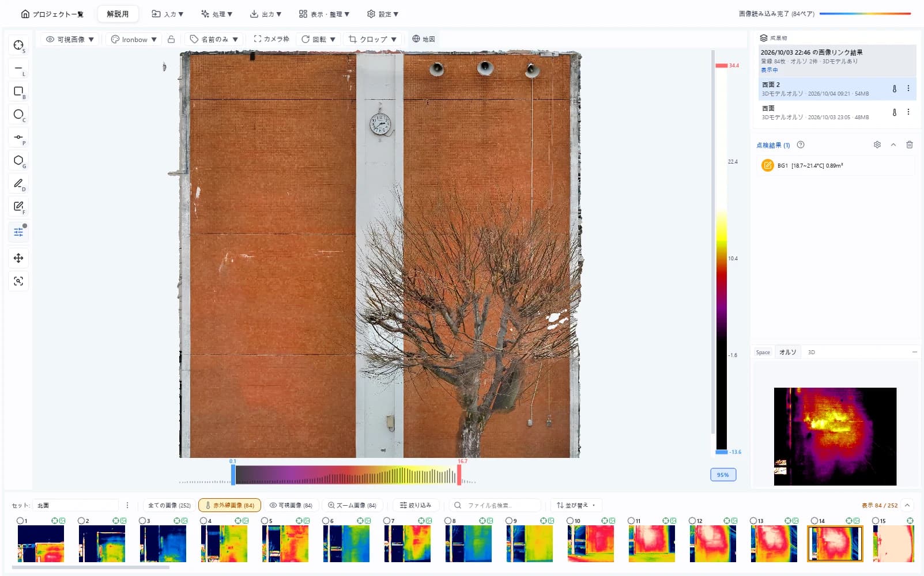Open the クロップ crop dropdown

[373, 39]
